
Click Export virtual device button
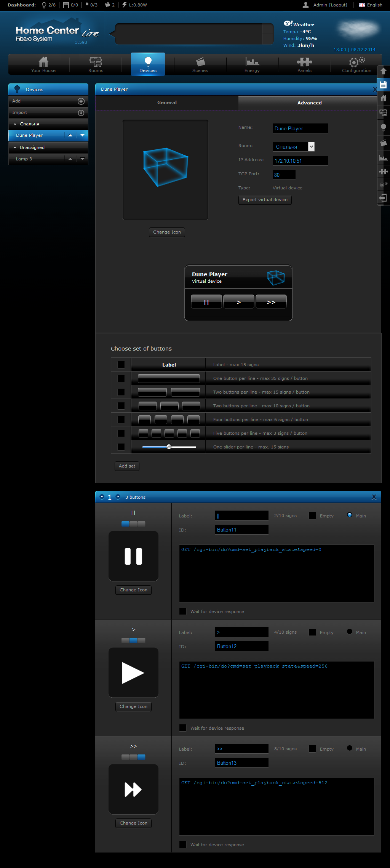pyautogui.click(x=265, y=200)
